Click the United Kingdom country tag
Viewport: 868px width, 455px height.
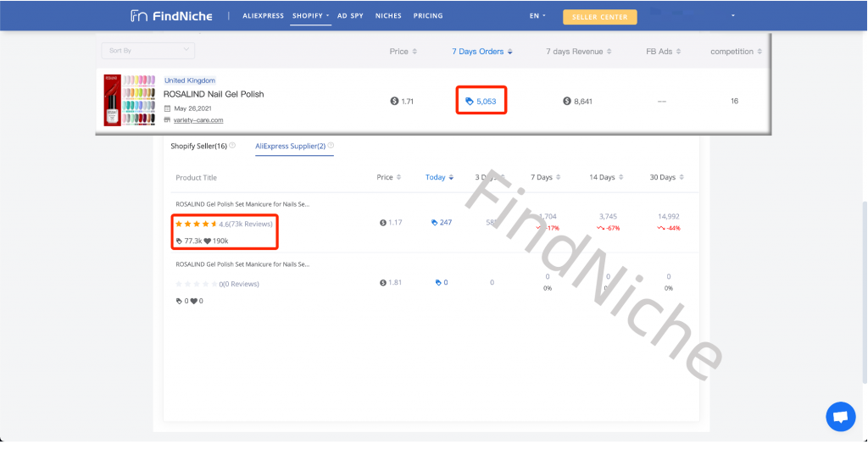pos(190,80)
